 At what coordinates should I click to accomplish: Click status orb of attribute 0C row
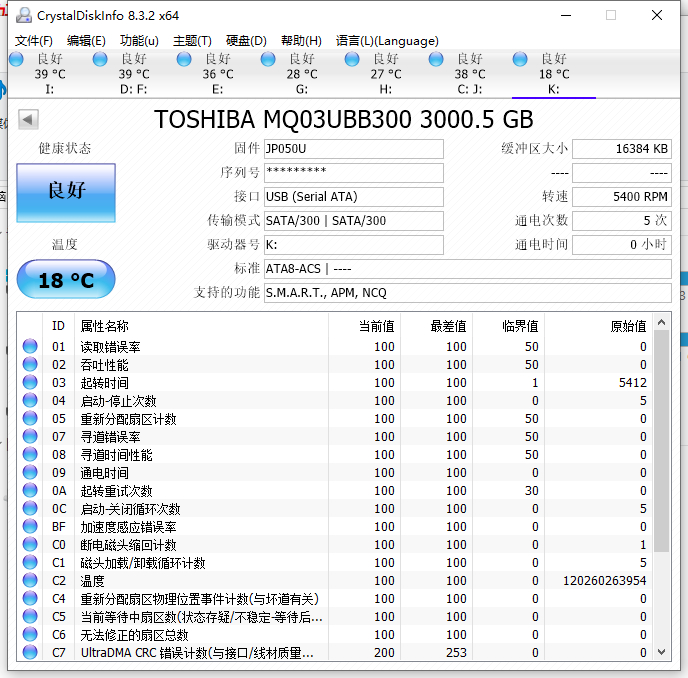tap(30, 508)
